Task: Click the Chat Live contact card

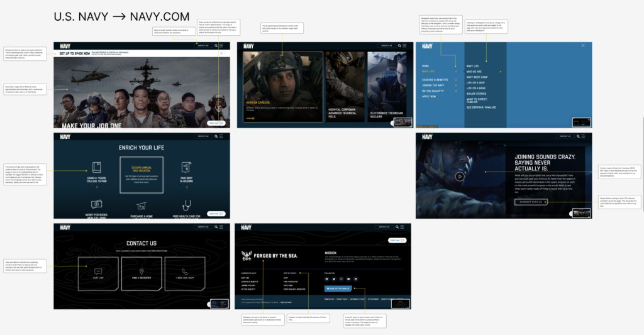Action: 98,274
